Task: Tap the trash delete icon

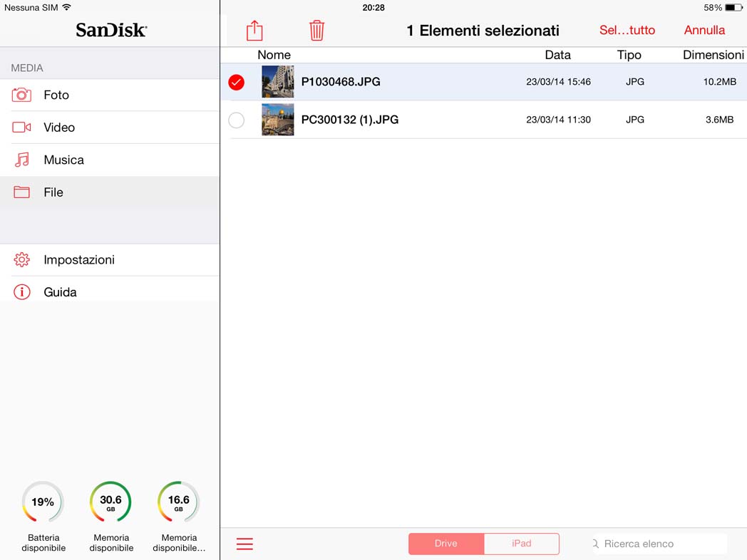Action: pos(316,31)
